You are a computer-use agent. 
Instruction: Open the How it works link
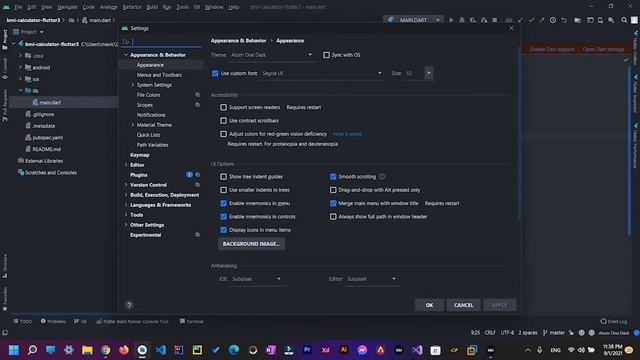347,134
